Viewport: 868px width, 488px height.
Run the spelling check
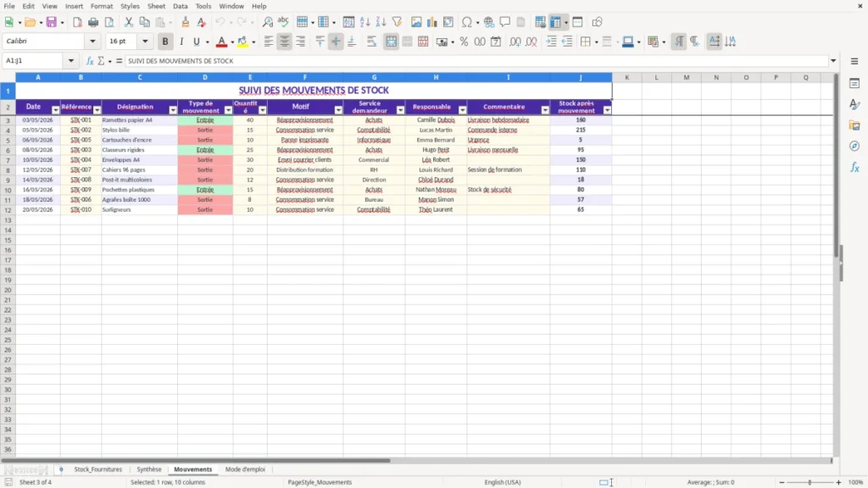(283, 22)
